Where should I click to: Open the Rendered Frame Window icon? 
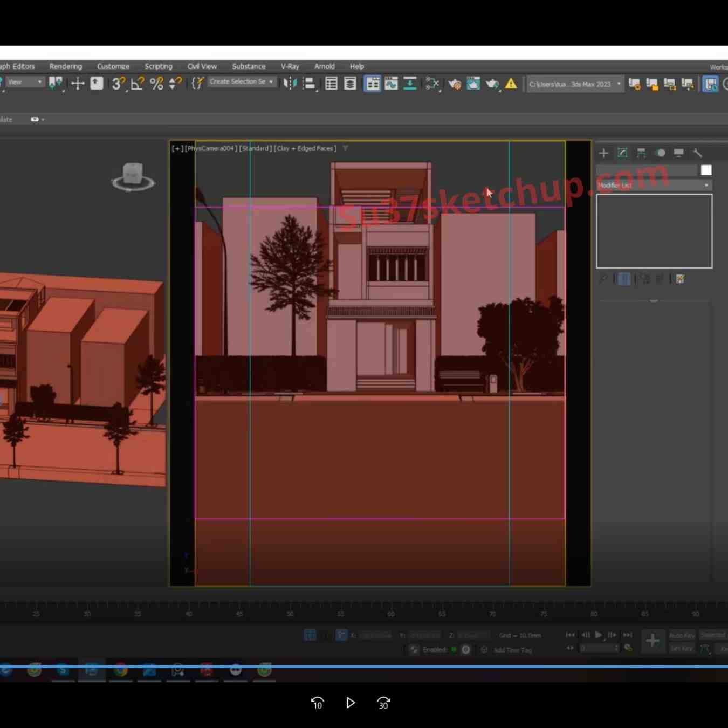[473, 84]
